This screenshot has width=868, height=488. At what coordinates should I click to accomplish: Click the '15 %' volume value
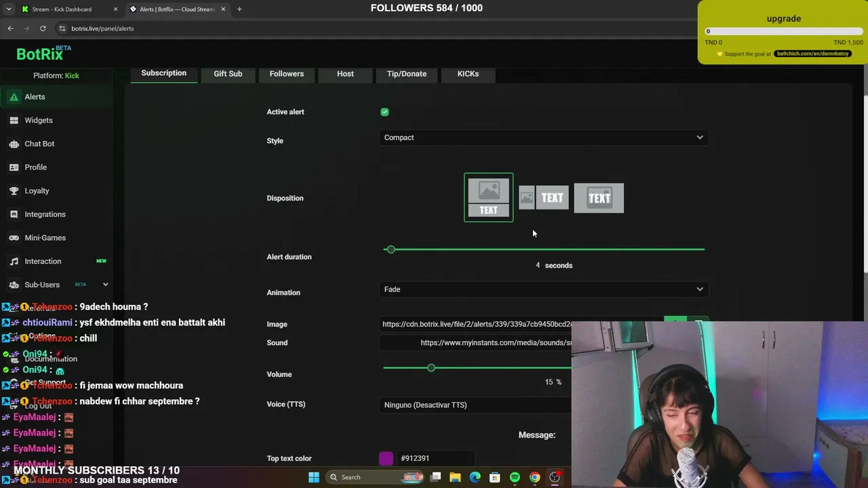pos(553,382)
